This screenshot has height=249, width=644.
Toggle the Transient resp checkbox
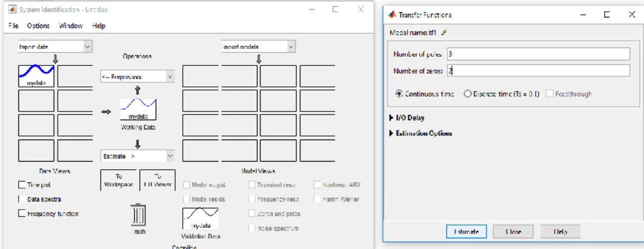click(x=252, y=185)
